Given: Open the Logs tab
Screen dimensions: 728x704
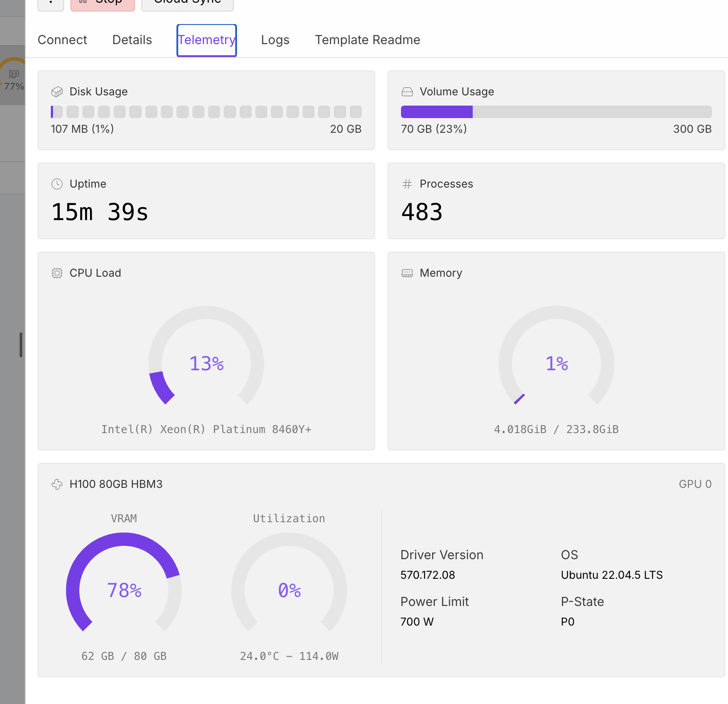Looking at the screenshot, I should (x=275, y=40).
